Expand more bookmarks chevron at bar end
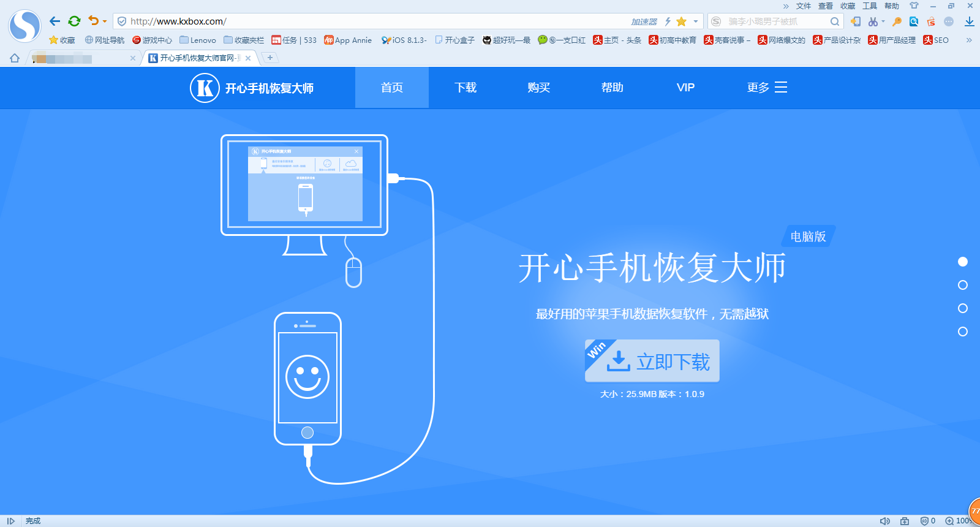Viewport: 980px width, 527px height. [969, 40]
